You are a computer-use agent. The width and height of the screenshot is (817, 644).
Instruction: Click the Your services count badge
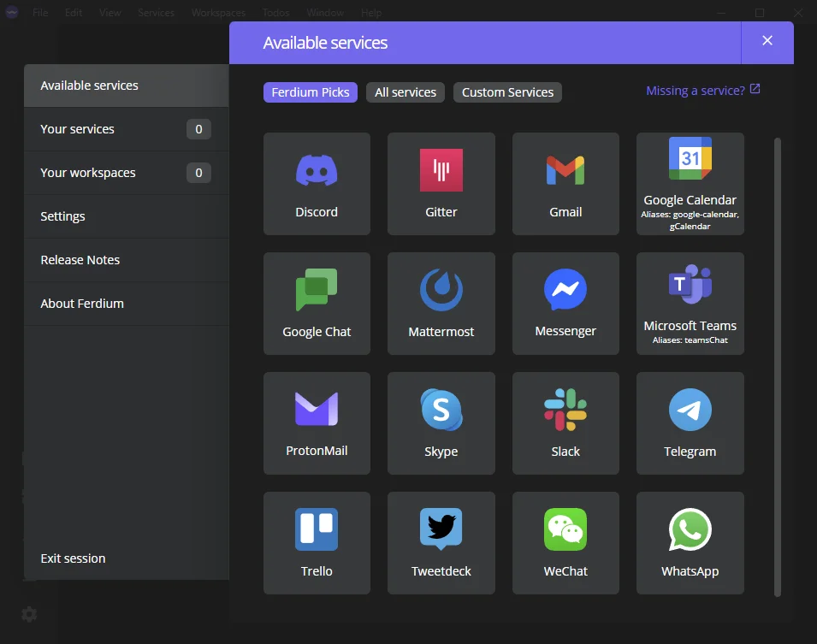[x=198, y=129]
